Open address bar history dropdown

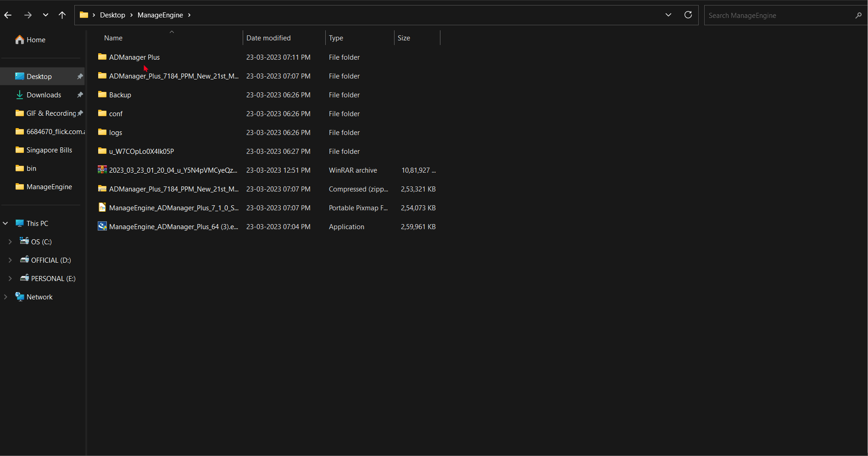[668, 15]
